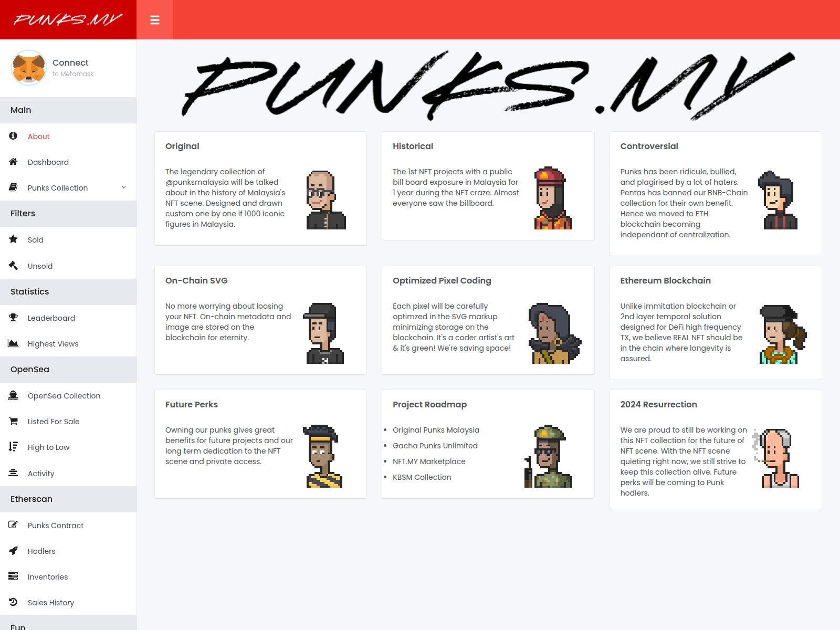Screen dimensions: 840x630
Task: Click 'Original Punks Malaysia' roadmap item
Action: tap(436, 430)
